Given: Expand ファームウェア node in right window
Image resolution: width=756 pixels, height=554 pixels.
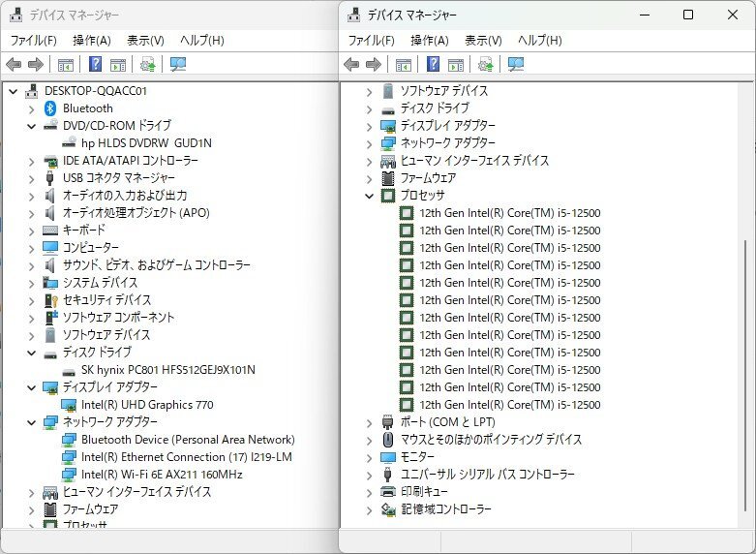Looking at the screenshot, I should (x=370, y=178).
